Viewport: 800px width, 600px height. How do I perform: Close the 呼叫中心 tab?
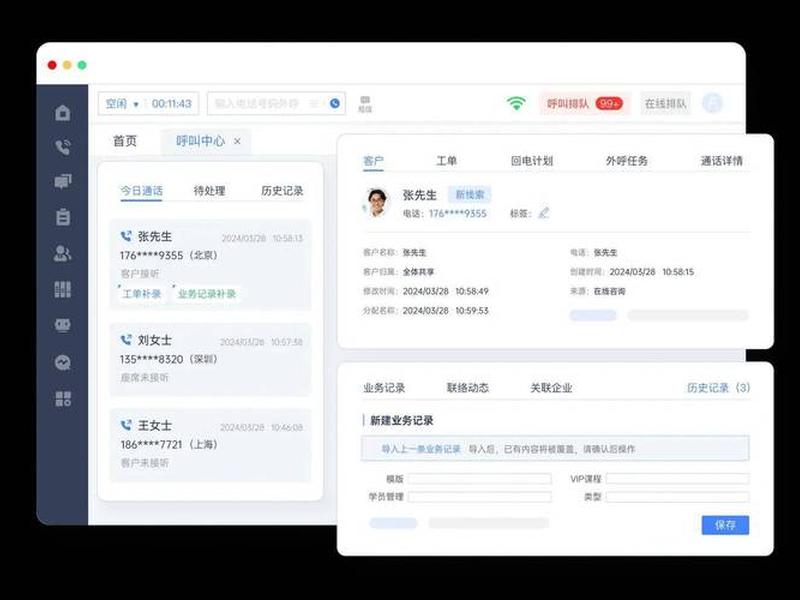(237, 141)
